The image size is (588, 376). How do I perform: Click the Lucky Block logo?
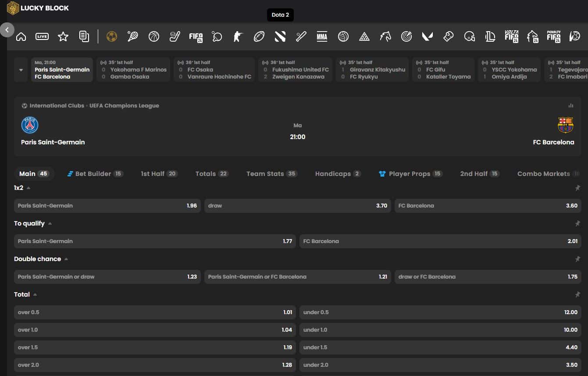(x=38, y=8)
